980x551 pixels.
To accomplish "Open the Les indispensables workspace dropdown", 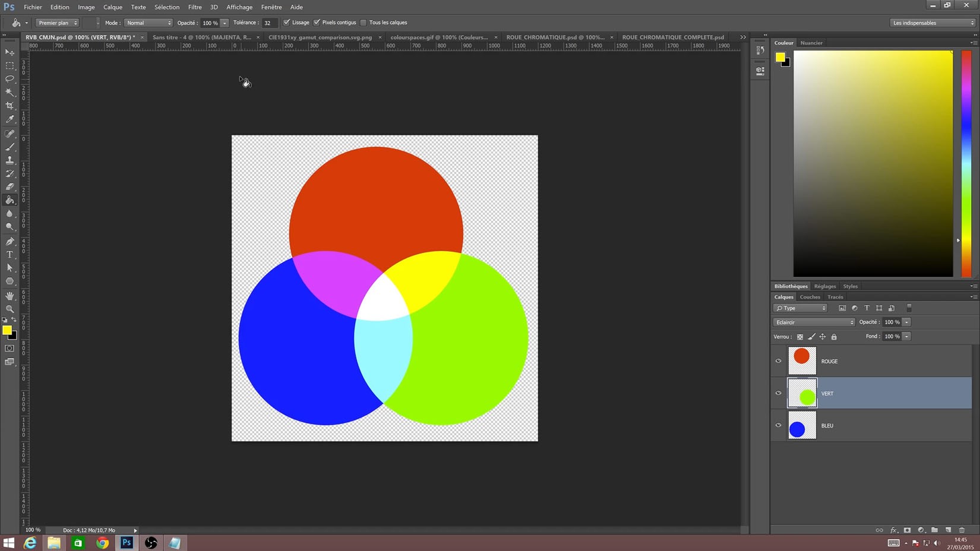I will [933, 23].
